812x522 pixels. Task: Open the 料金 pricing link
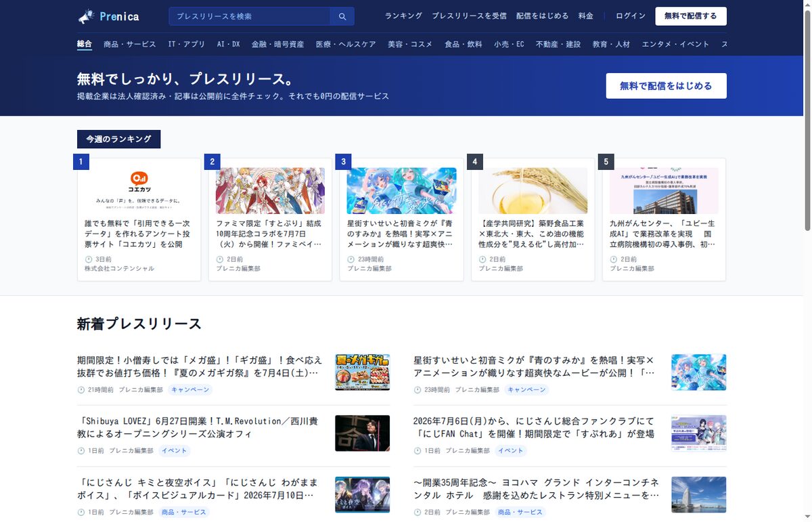tap(586, 16)
